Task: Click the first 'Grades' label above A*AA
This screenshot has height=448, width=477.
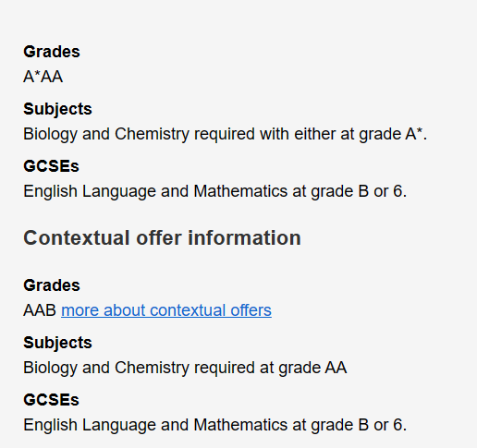Action: 52,52
